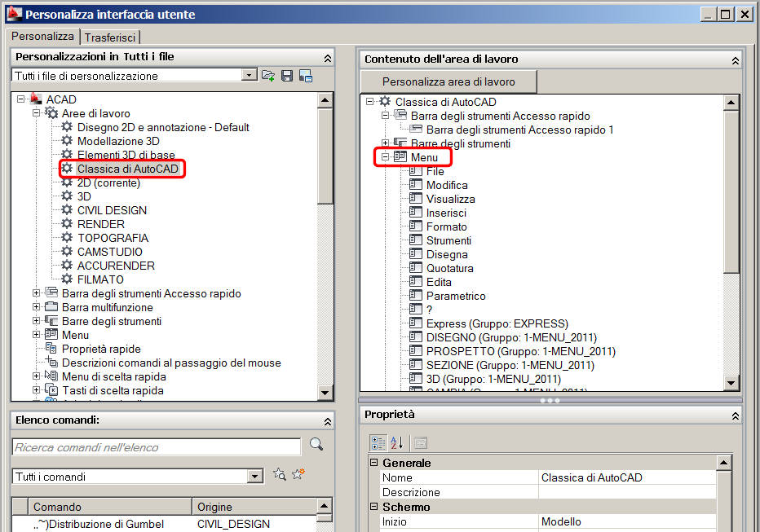Click the gear icon beside CIVIL DESIGN
The height and width of the screenshot is (532, 760).
point(67,209)
